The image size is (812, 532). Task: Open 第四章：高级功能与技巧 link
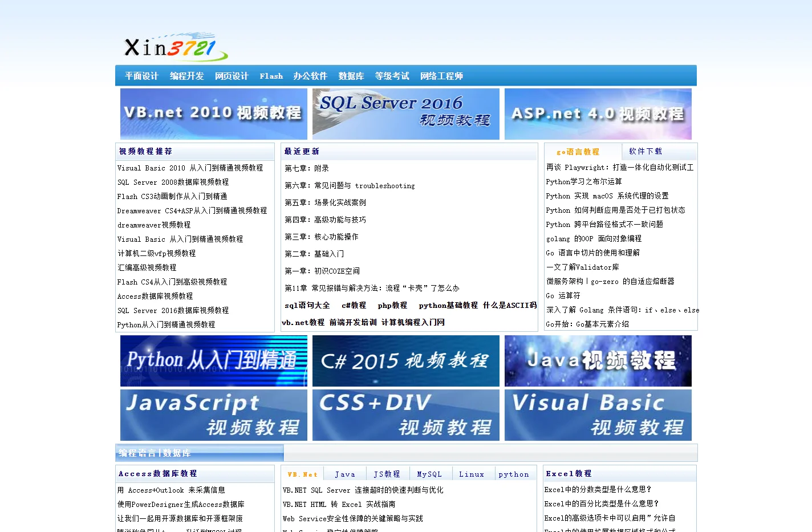pyautogui.click(x=326, y=220)
